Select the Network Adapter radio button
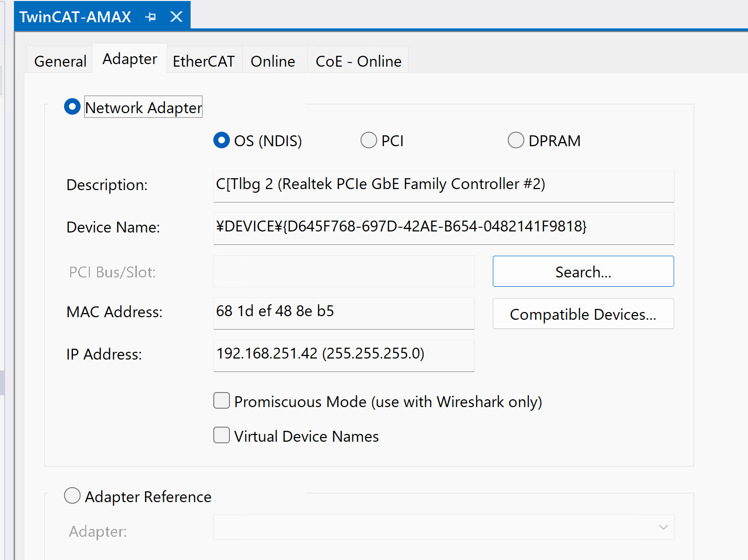This screenshot has height=560, width=748. pos(72,107)
